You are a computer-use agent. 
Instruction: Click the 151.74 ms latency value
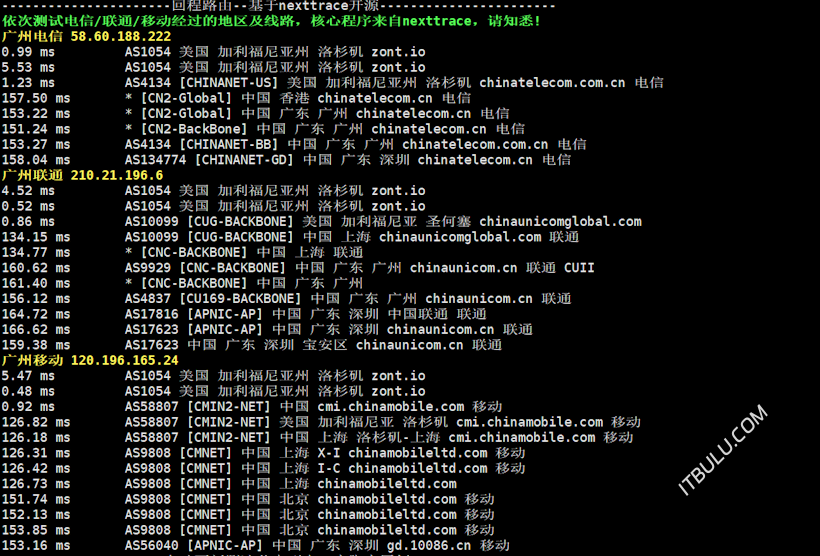(x=36, y=500)
